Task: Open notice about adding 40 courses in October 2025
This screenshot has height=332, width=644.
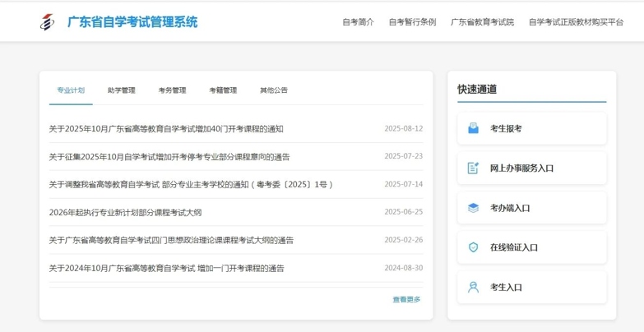Action: pos(166,129)
